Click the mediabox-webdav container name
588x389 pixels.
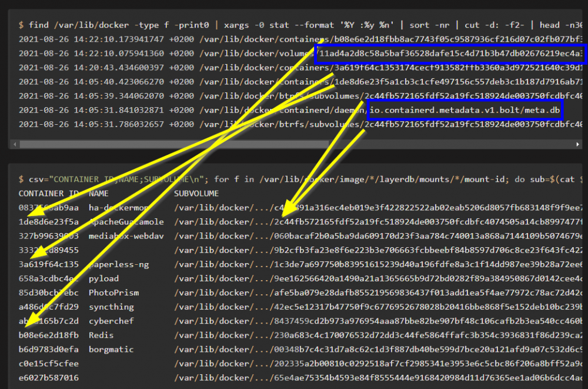126,236
